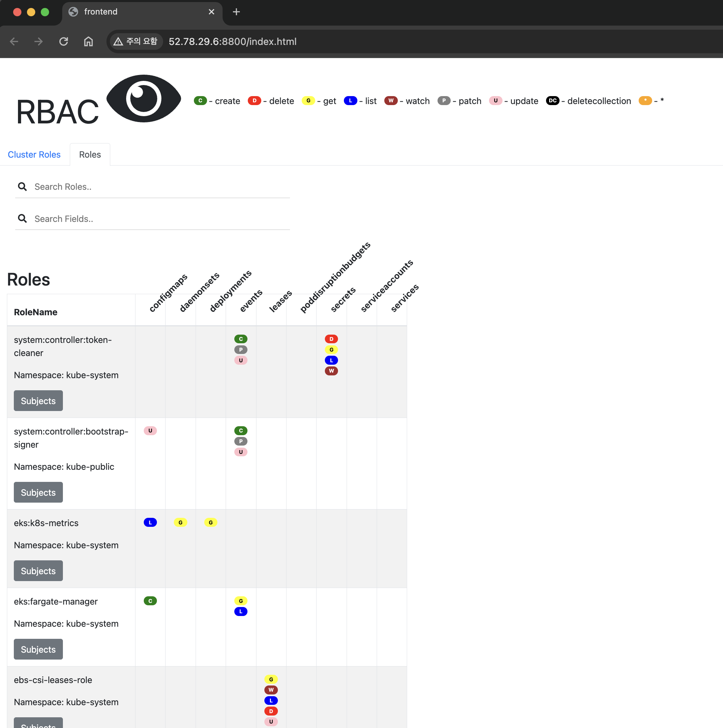This screenshot has height=728, width=723.
Task: Open Subjects for system:controller:token-cleaner
Action: click(38, 401)
